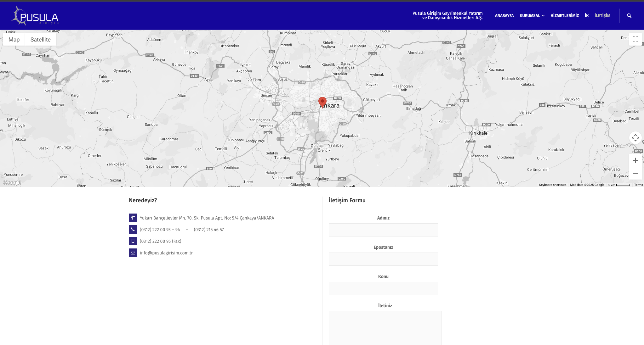Click the fax device icon

(133, 241)
